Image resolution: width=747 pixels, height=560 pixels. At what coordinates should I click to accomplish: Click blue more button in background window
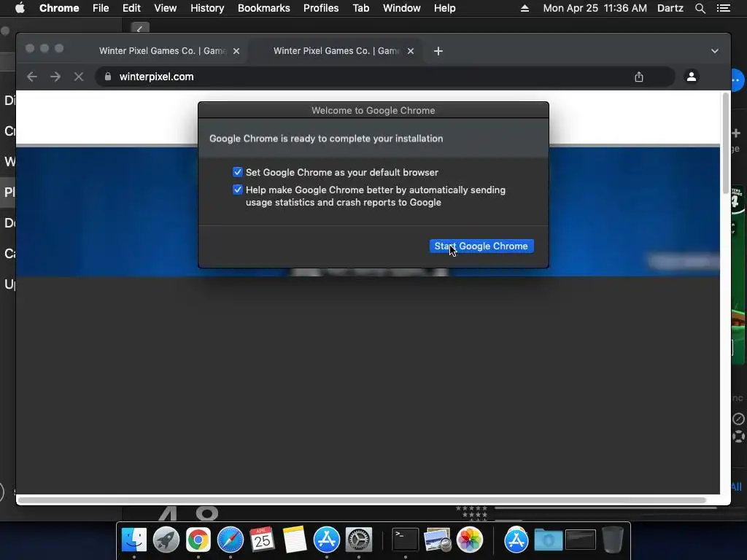(x=738, y=80)
